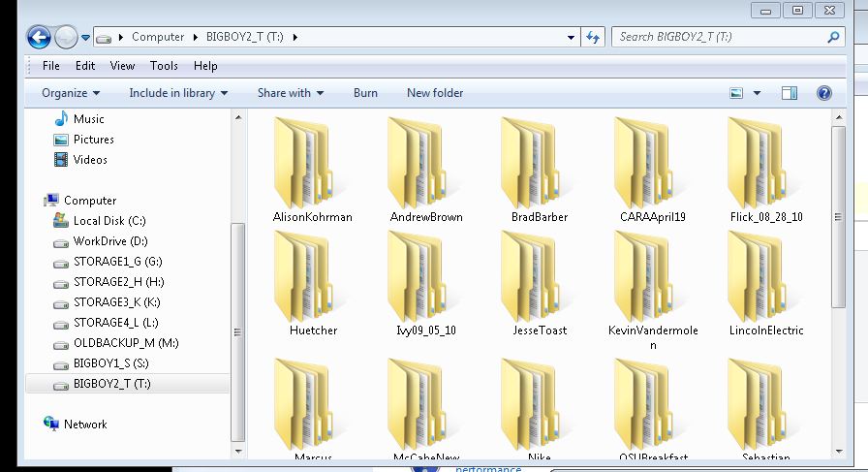Click the Burn button
The image size is (868, 472).
click(365, 93)
